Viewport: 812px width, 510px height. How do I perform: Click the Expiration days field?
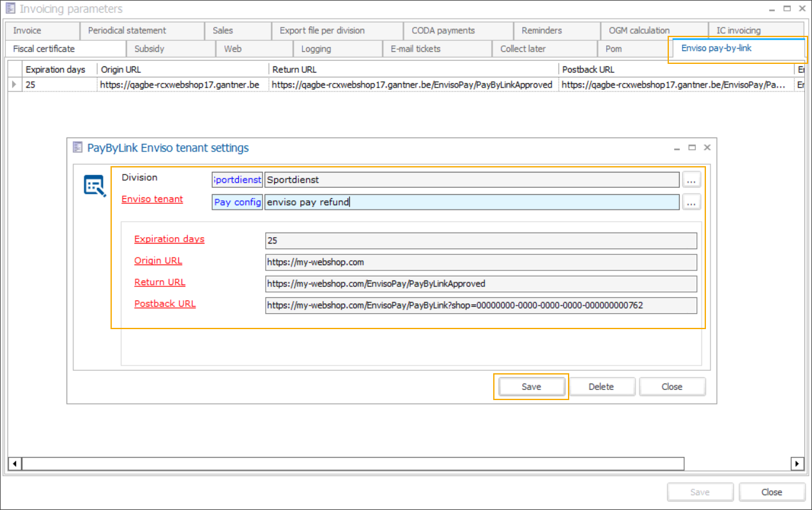pos(480,241)
